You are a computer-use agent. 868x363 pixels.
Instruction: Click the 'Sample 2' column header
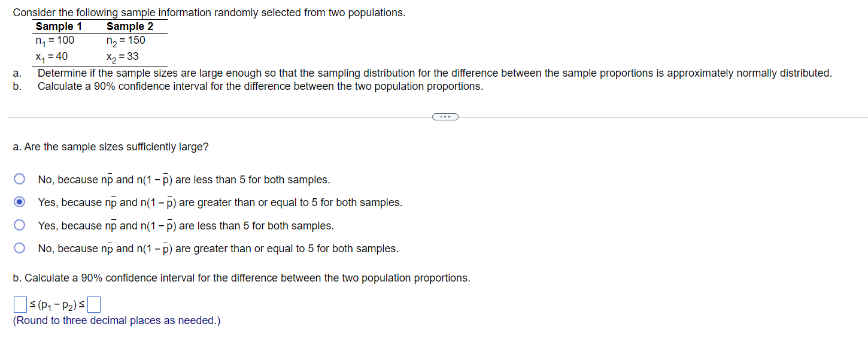click(x=129, y=26)
